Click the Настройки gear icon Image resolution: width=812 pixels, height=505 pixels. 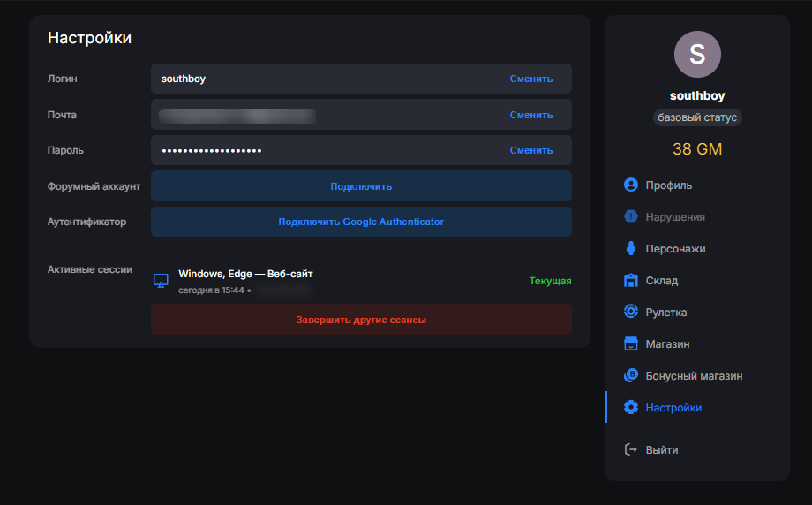(x=630, y=408)
